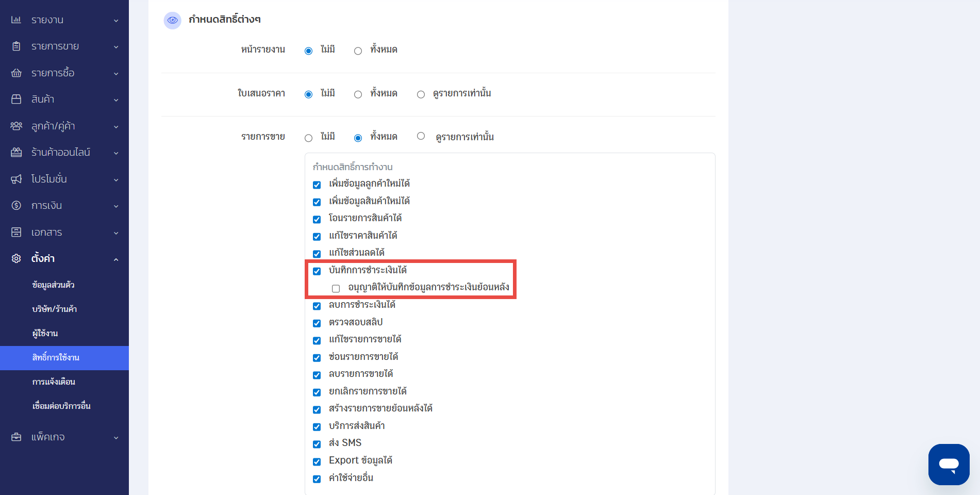Select ทั้งหมด radio for หน้ารายงาน
The width and height of the screenshot is (980, 495).
tap(358, 51)
